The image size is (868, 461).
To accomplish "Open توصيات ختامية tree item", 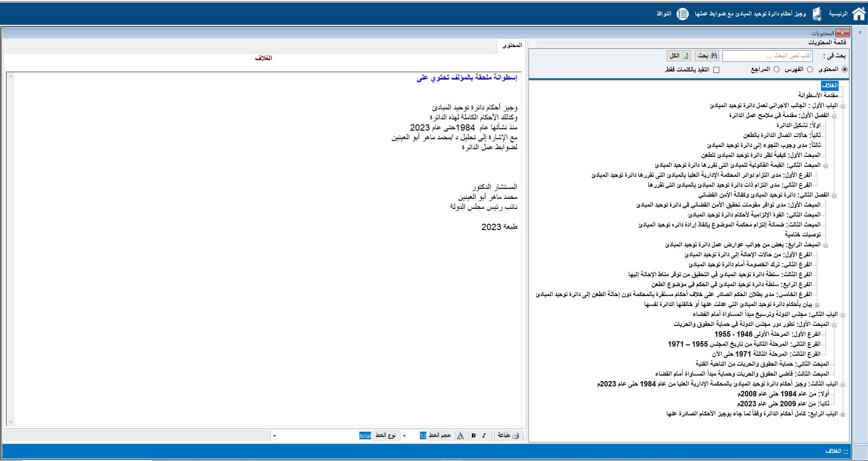I will click(x=803, y=235).
